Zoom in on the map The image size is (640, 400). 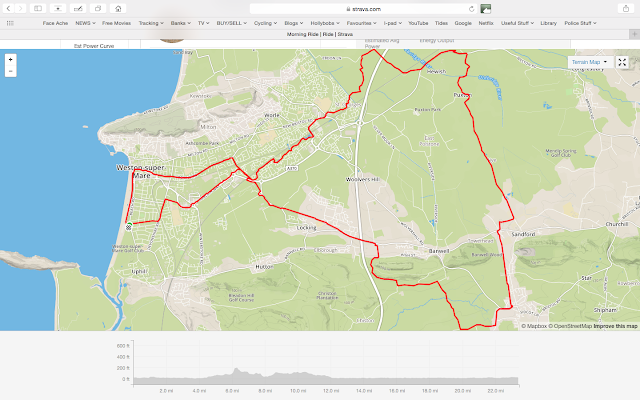[10, 60]
